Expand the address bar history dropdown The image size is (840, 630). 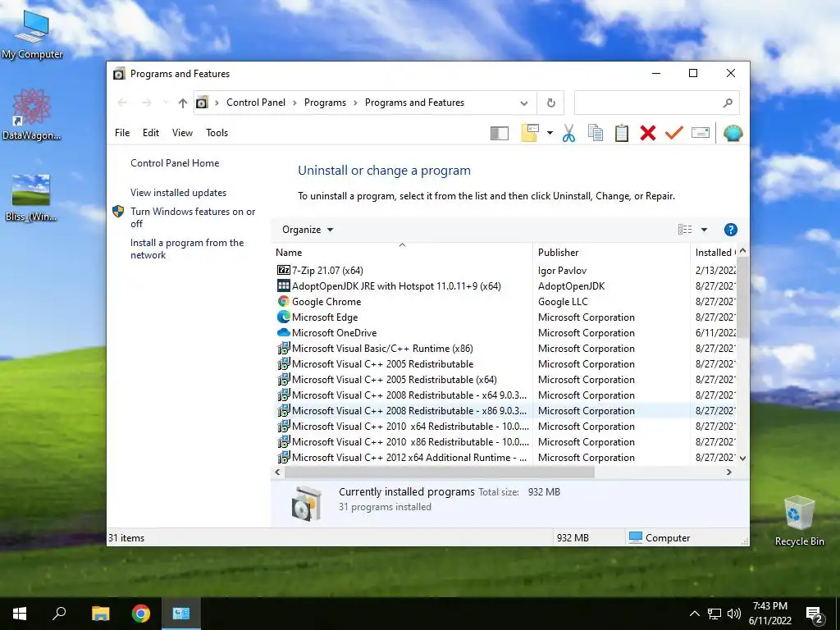(x=524, y=103)
